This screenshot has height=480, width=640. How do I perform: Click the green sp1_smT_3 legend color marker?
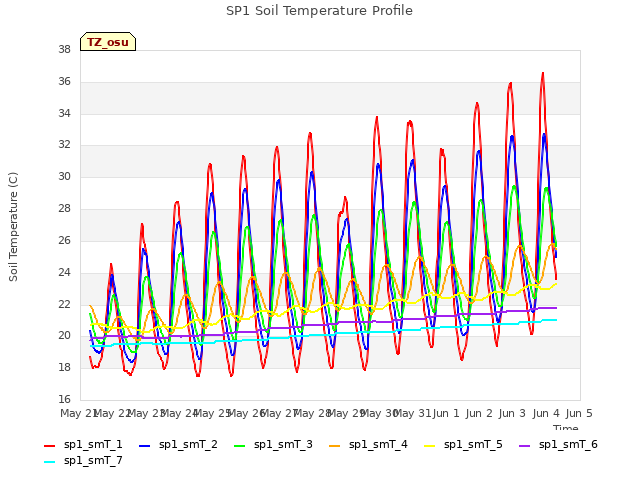240,446
